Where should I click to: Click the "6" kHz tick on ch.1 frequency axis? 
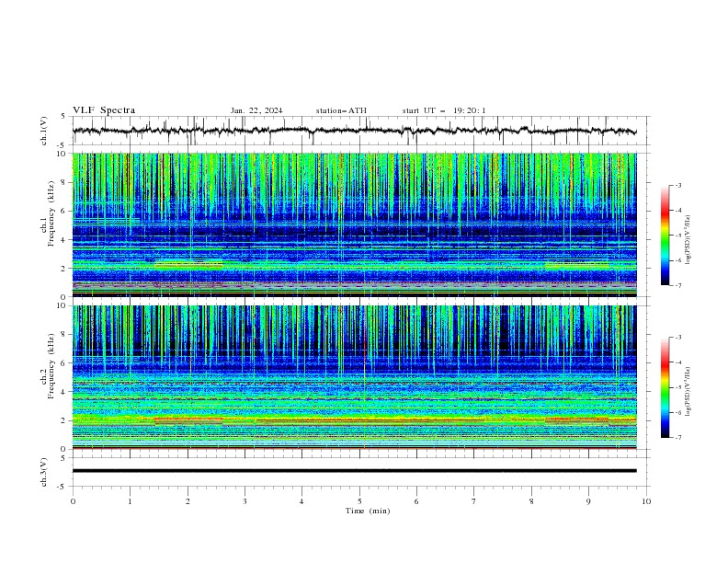tap(65, 211)
